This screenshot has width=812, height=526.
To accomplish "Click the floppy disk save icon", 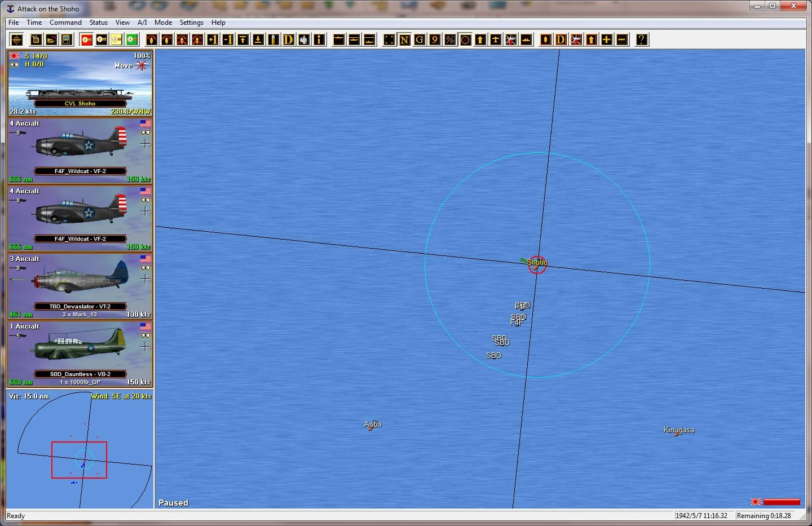I will [66, 39].
